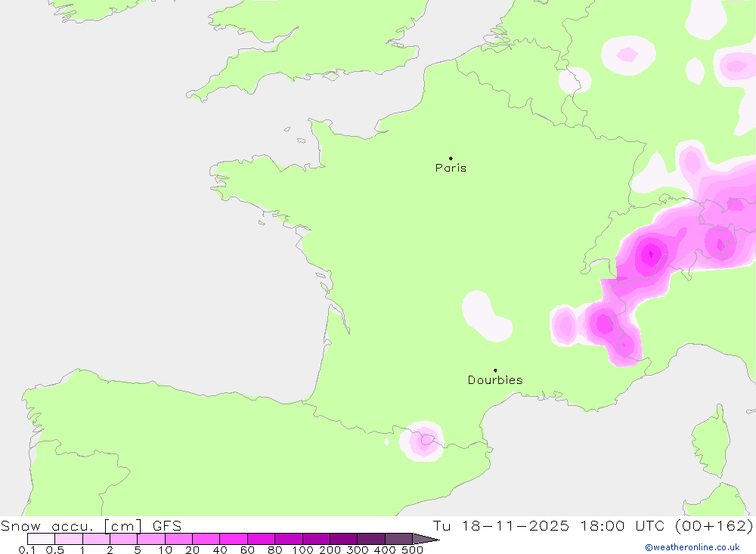The image size is (756, 554).
Task: Click the GFS model label
Action: [x=167, y=525]
